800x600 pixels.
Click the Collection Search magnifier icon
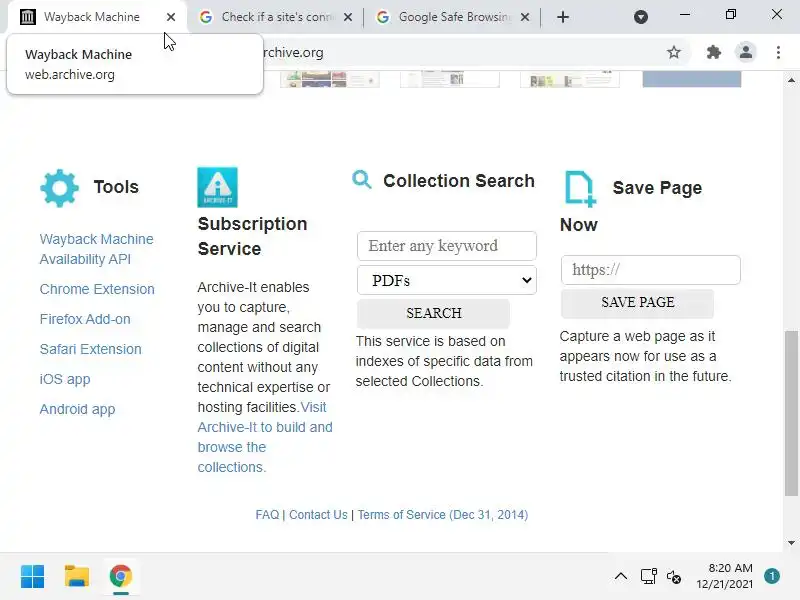tap(362, 180)
